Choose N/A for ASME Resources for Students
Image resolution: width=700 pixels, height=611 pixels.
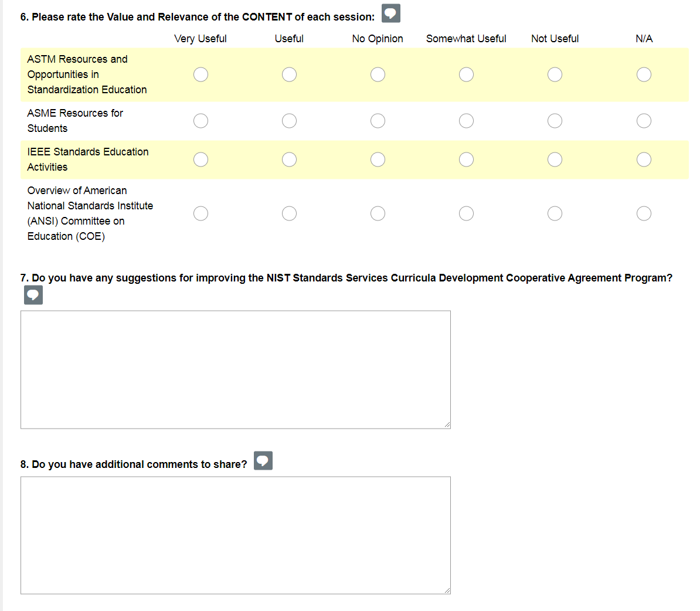[644, 121]
